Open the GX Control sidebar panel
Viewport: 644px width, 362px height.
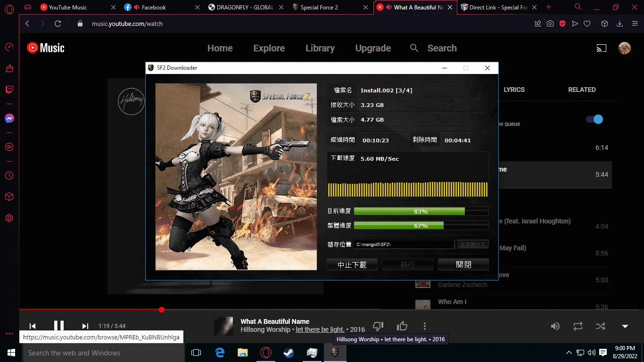9,47
